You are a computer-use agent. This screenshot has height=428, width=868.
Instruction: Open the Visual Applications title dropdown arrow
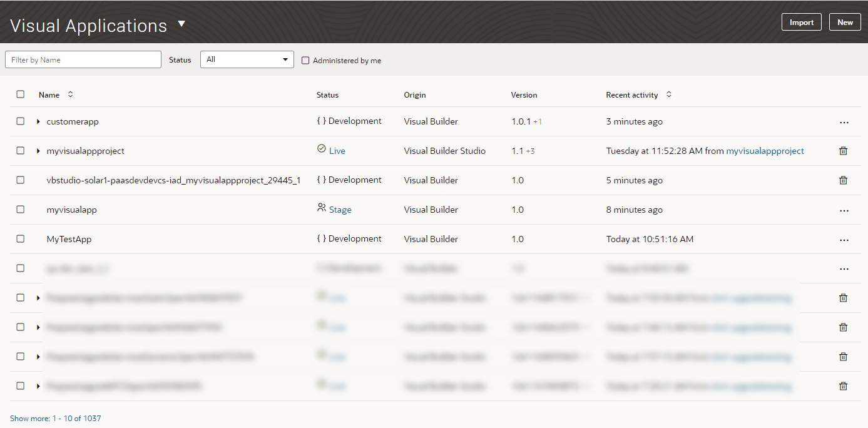pyautogui.click(x=181, y=24)
